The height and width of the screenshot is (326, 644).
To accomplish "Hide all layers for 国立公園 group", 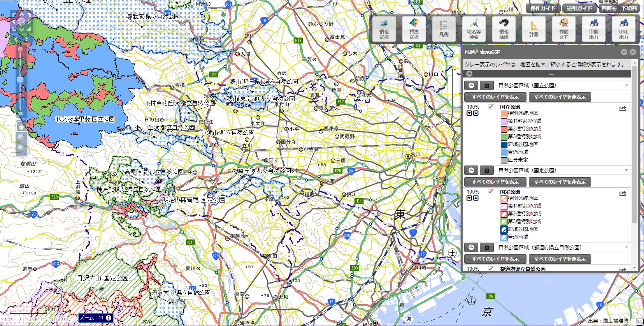I will 560,97.
